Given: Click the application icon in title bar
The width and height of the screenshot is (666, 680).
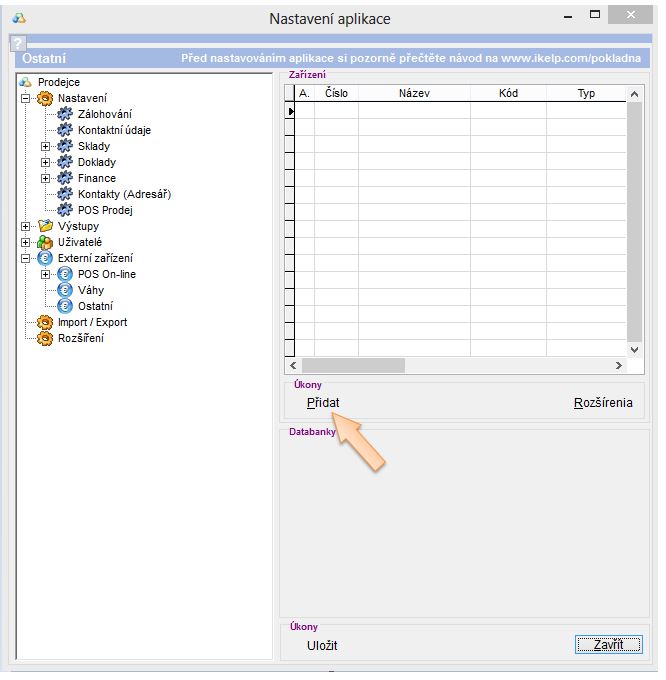Looking at the screenshot, I should pyautogui.click(x=19, y=18).
